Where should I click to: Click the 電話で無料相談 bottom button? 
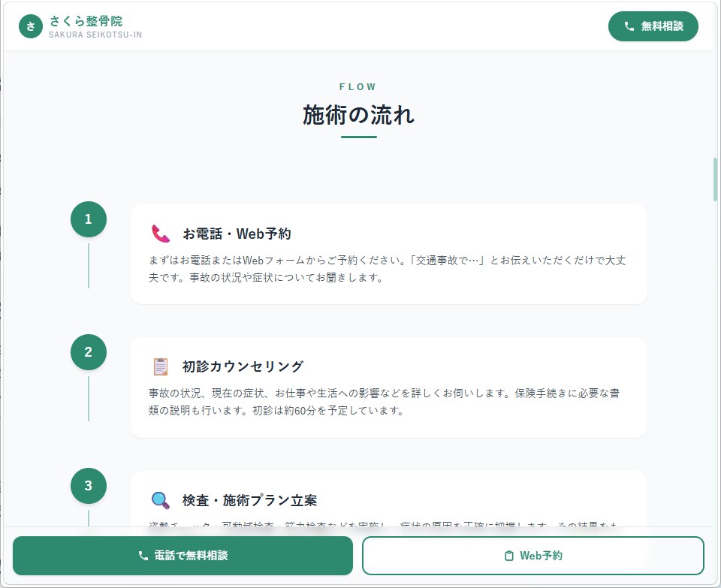point(183,556)
